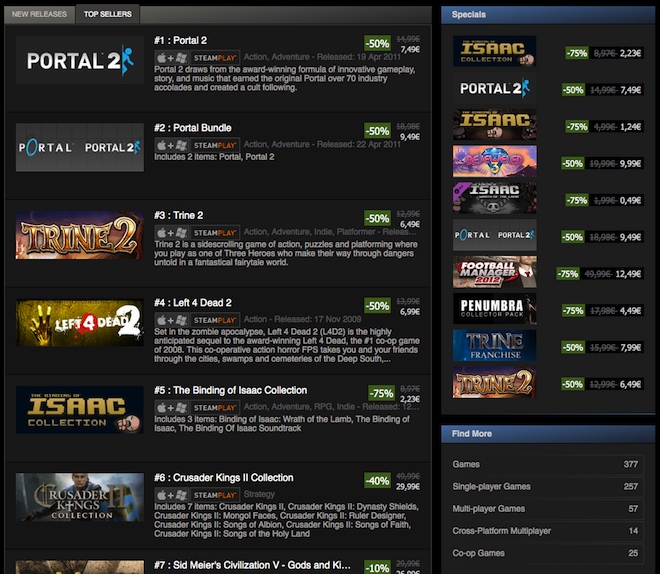Open the Isaac Collection banner in Top Sellers
Screen dimensions: 660x574
coord(80,410)
